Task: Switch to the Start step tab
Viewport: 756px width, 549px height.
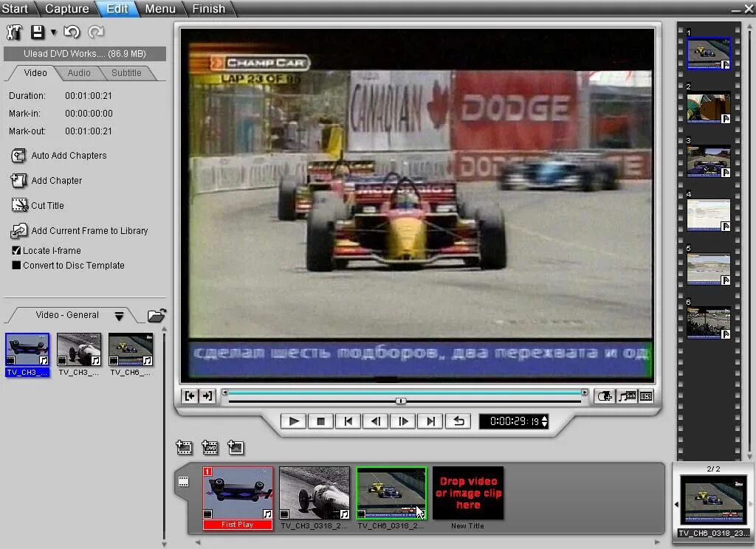Action: 15,9
